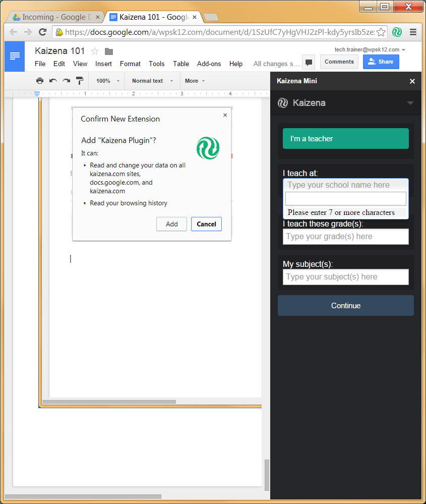Star the Kaizena 101 document
Image resolution: width=426 pixels, height=504 pixels.
[95, 51]
